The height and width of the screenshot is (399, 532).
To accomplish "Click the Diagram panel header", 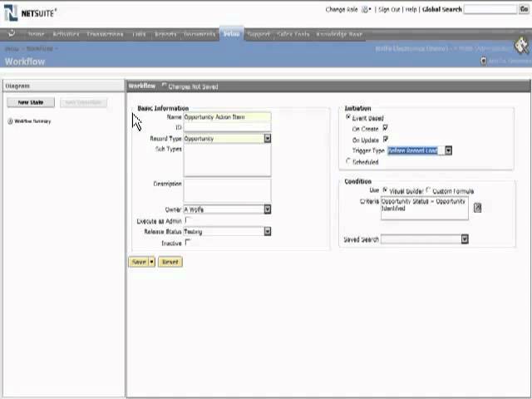I will (64, 86).
